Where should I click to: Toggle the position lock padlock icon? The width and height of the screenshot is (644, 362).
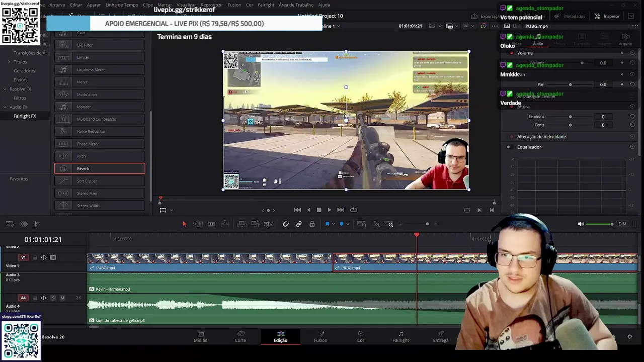tap(312, 224)
